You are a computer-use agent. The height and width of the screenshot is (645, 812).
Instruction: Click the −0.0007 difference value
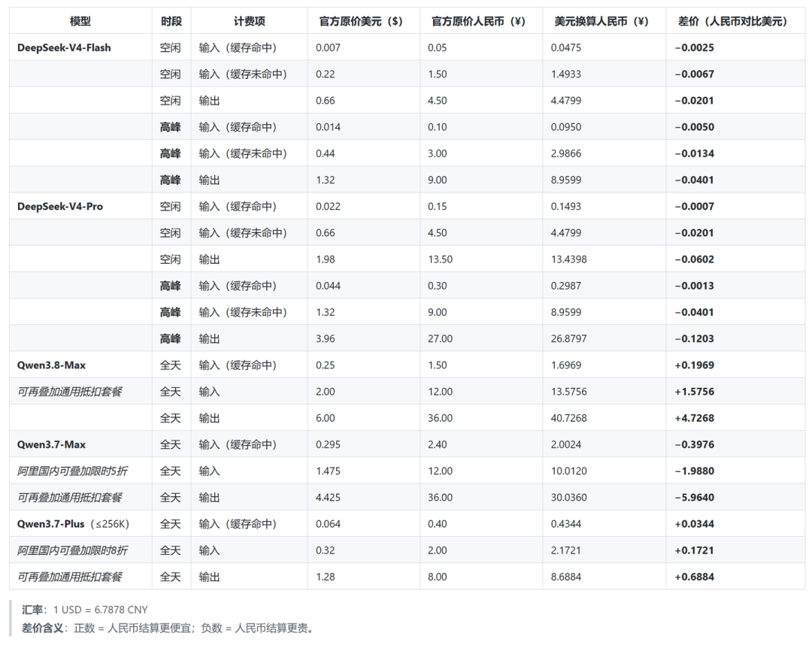point(695,207)
